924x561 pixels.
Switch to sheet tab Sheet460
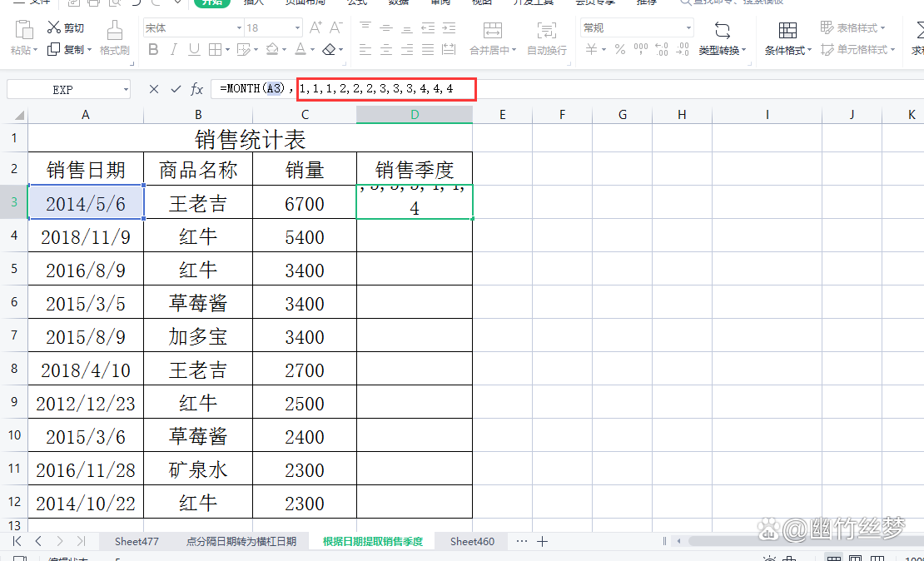coord(472,541)
